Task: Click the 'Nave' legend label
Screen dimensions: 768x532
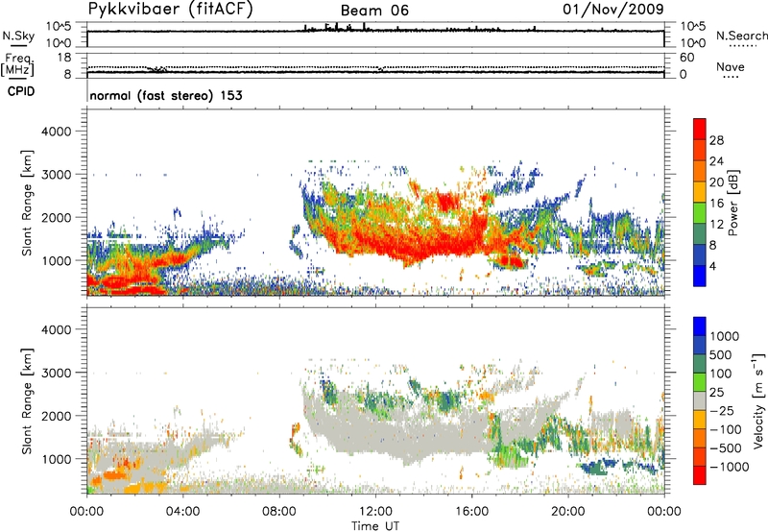Action: coord(731,66)
